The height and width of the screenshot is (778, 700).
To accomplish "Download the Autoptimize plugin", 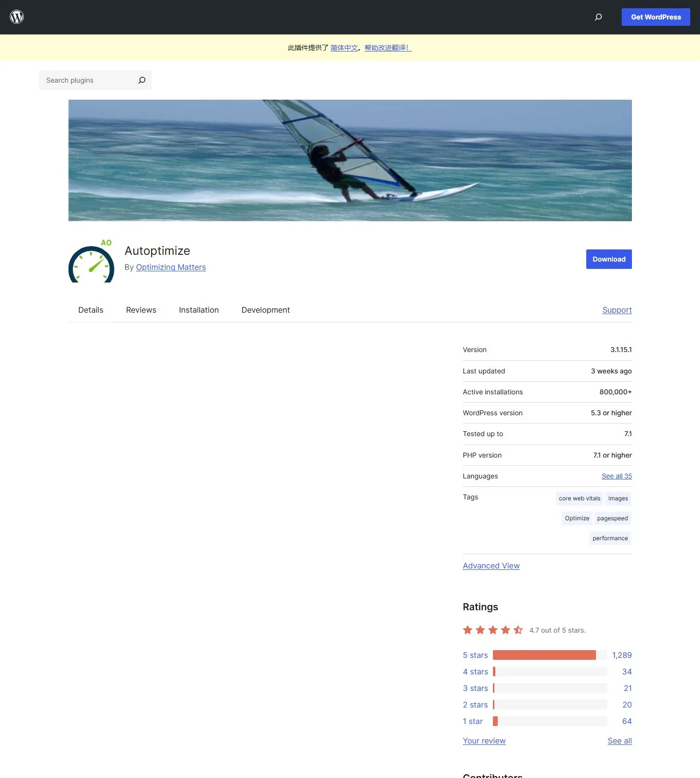I will pyautogui.click(x=609, y=259).
